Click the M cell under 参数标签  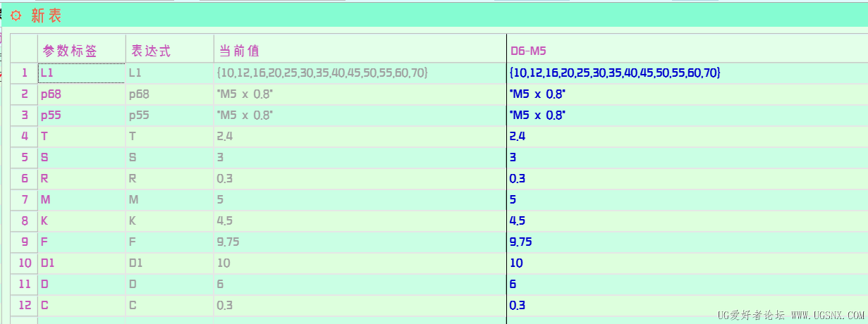[x=82, y=200]
